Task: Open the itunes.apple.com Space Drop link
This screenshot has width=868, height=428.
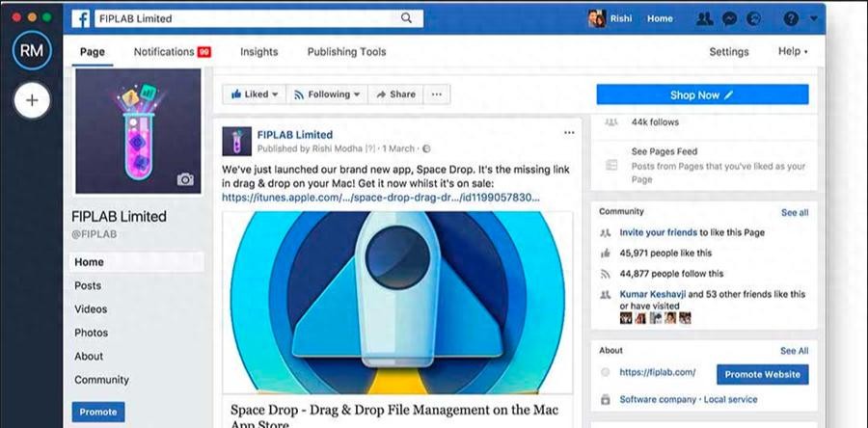Action: [x=380, y=197]
